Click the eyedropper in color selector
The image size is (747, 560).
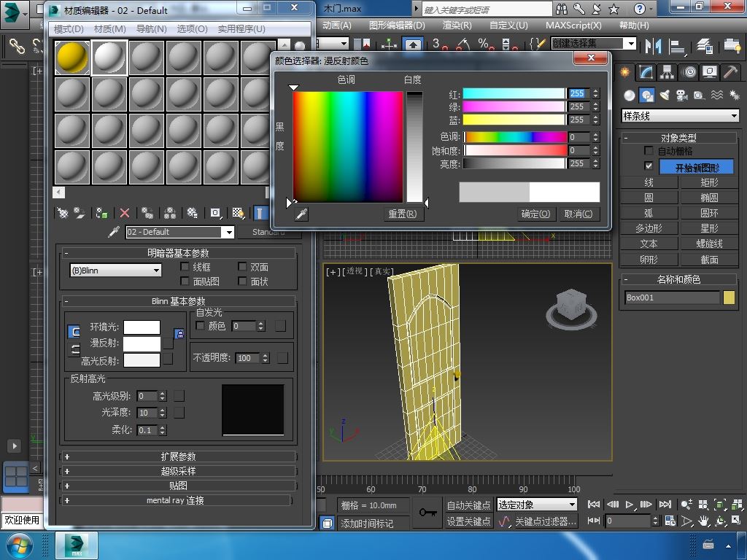[x=301, y=214]
